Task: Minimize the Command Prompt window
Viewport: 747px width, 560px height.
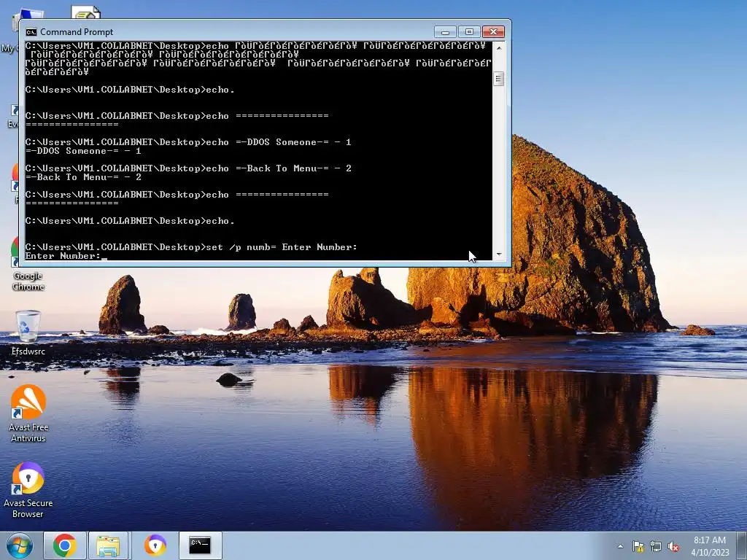Action: click(446, 32)
